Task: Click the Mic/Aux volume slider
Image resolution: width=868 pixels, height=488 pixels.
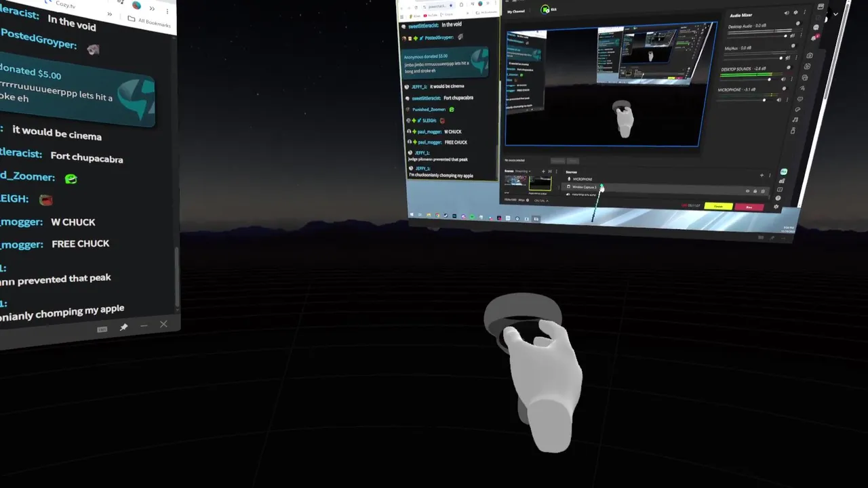Action: (x=753, y=58)
